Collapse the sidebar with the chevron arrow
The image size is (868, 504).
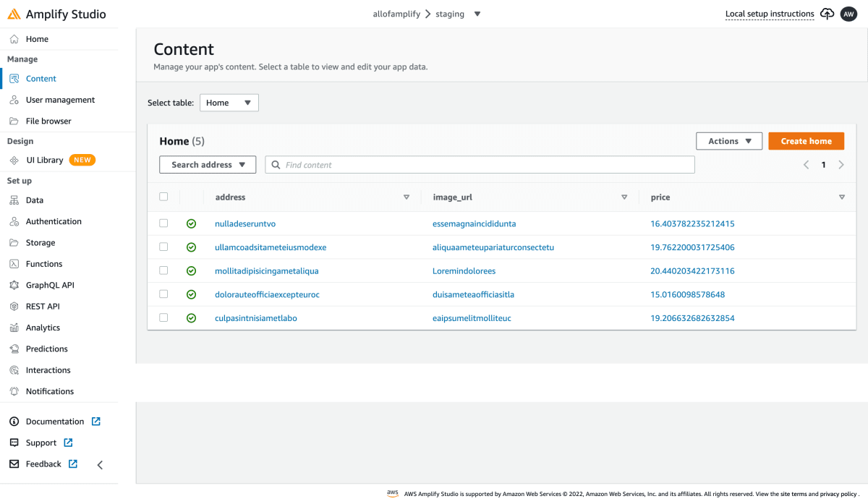point(100,465)
